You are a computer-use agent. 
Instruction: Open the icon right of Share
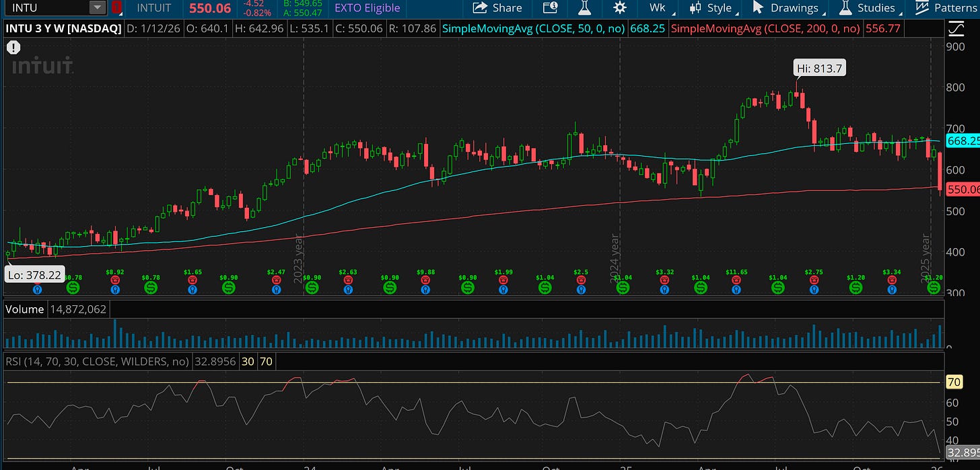[550, 8]
